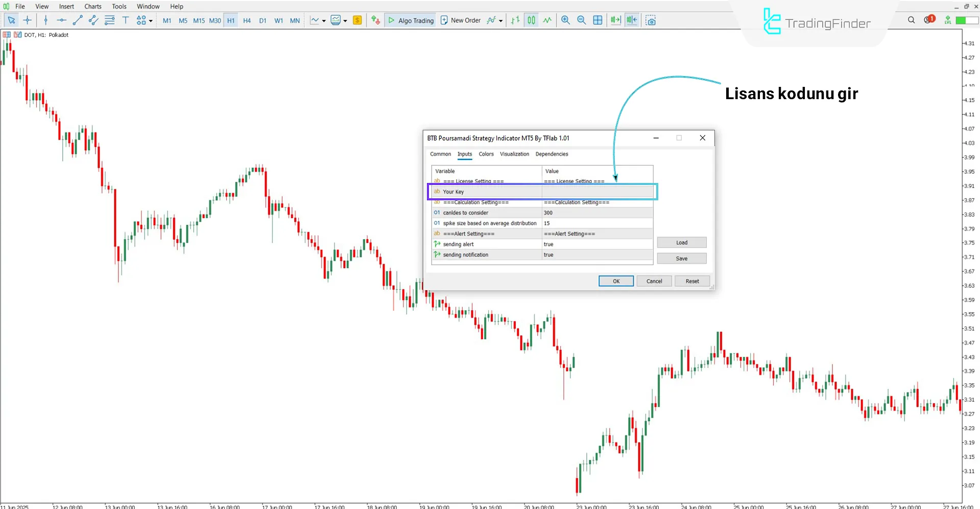Image resolution: width=980 pixels, height=509 pixels.
Task: Toggle Algo Trading on
Action: click(x=411, y=20)
